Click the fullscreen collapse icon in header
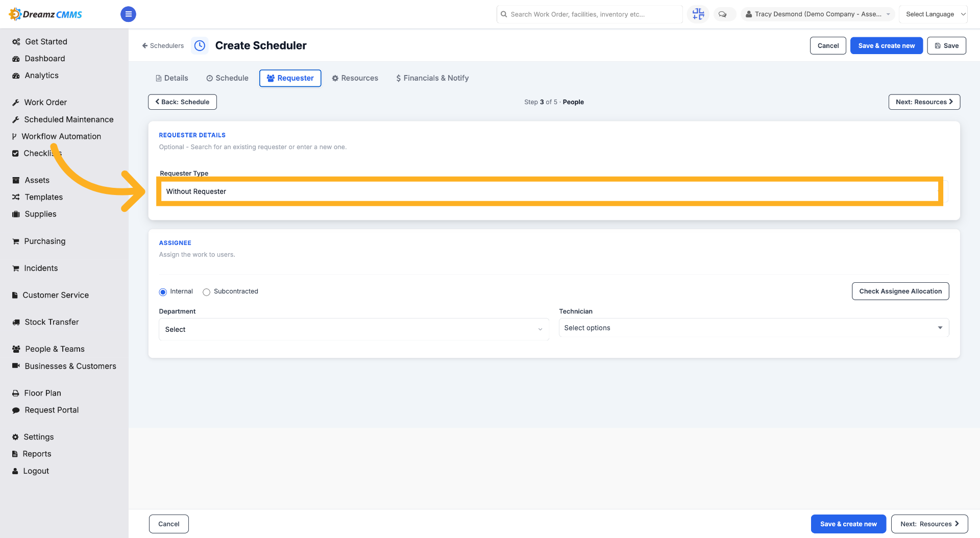980x538 pixels. pyautogui.click(x=698, y=14)
